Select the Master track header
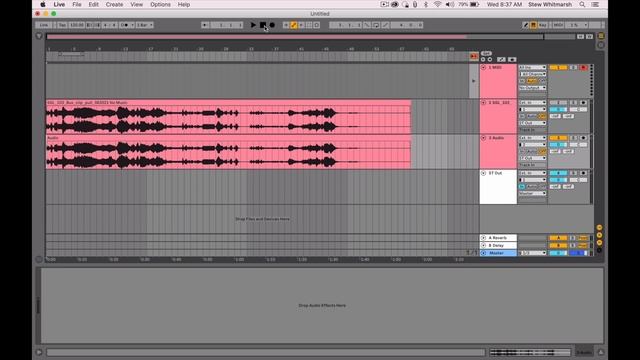The image size is (640, 360). (x=498, y=253)
